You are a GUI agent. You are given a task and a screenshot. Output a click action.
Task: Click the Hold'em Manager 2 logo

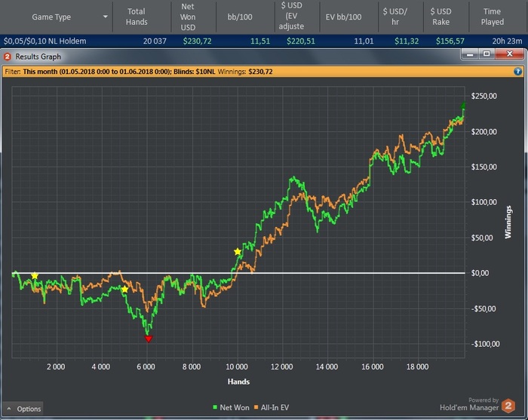[508, 406]
